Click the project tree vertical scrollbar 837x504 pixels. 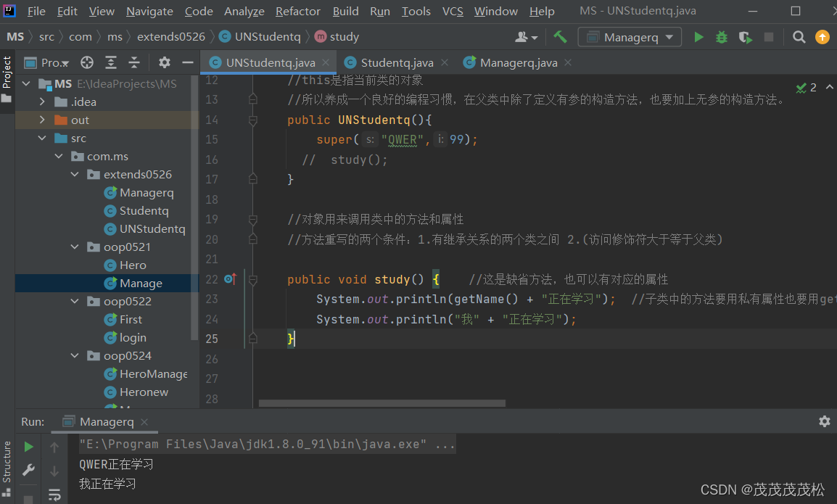(x=194, y=208)
